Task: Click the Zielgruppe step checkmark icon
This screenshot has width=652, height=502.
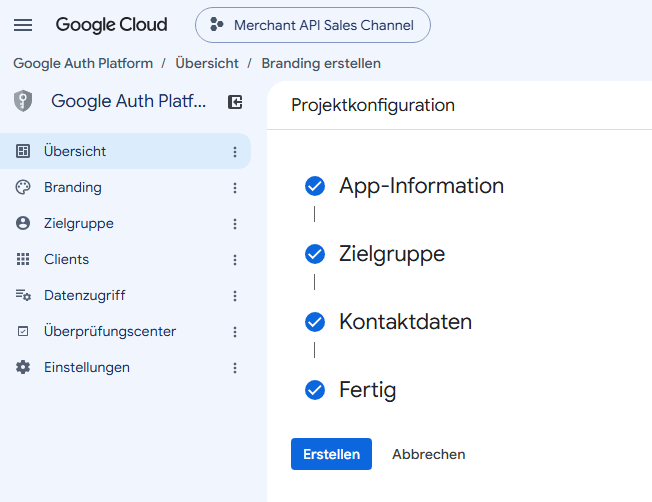Action: [315, 254]
